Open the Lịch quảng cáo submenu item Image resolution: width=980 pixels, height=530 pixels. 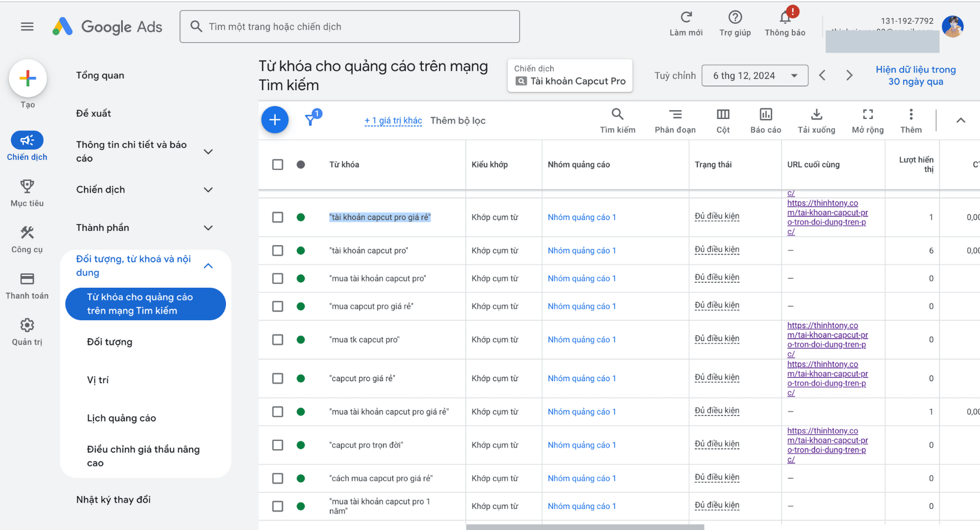coord(121,418)
